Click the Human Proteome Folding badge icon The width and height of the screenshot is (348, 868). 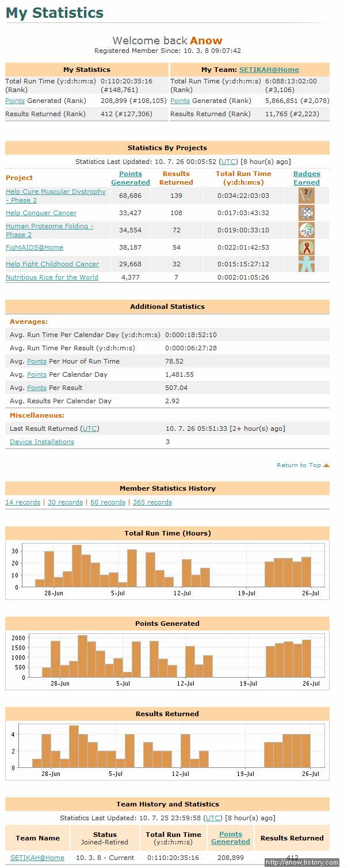[307, 230]
